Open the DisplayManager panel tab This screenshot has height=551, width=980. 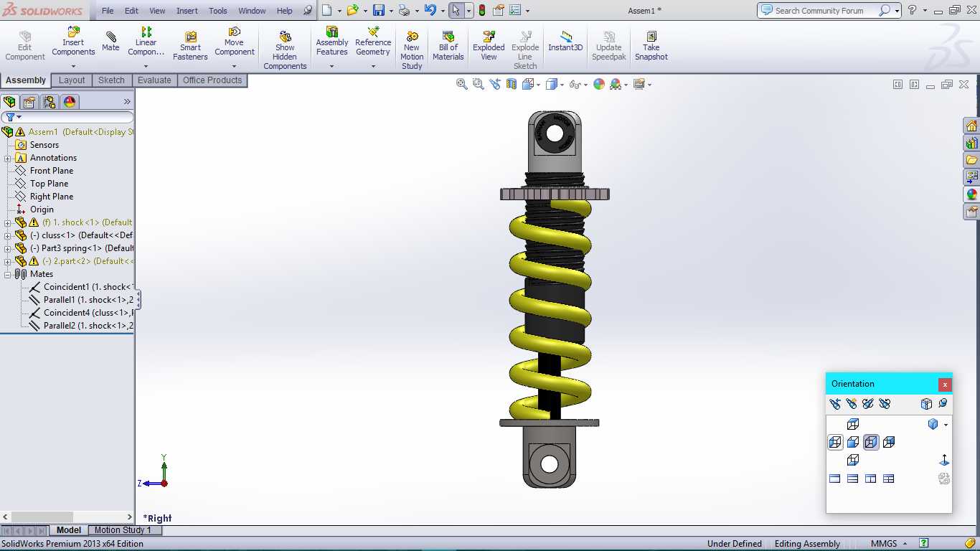tap(70, 102)
